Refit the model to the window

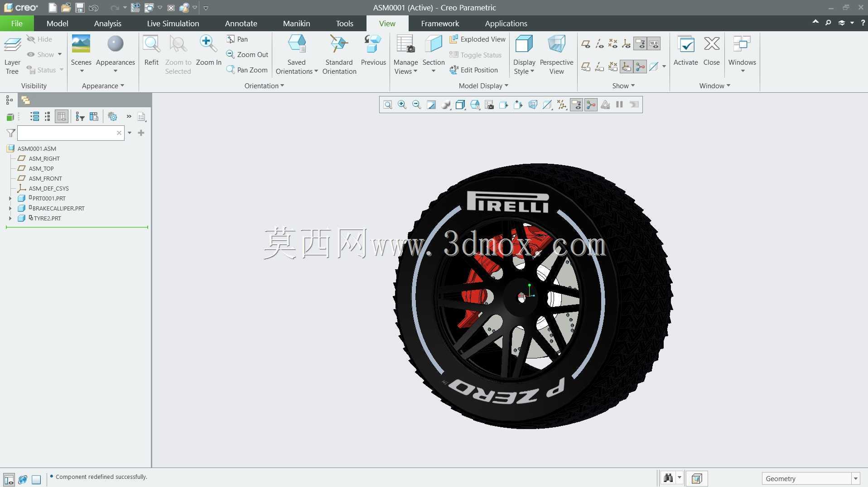[x=151, y=50]
